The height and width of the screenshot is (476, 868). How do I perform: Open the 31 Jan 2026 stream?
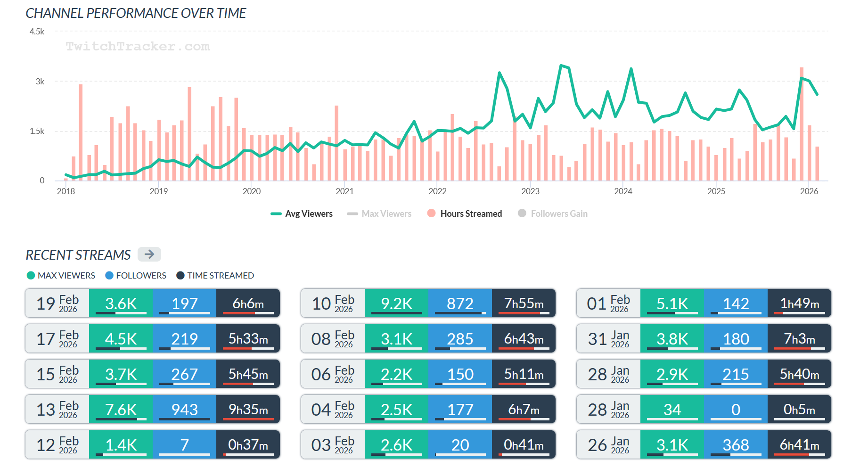[x=704, y=338]
